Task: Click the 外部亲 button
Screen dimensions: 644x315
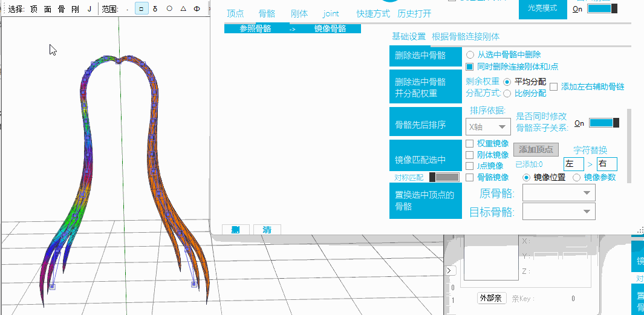Action: 490,298
